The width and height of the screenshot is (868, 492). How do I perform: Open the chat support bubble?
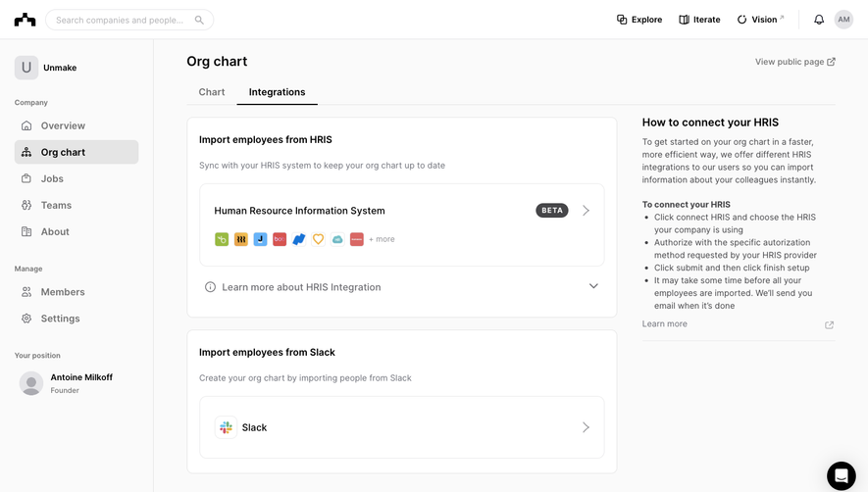click(842, 475)
